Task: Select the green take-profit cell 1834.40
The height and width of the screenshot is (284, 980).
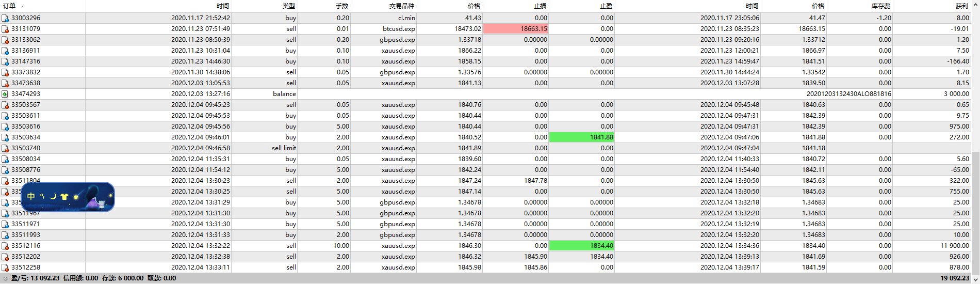Action: coord(582,246)
